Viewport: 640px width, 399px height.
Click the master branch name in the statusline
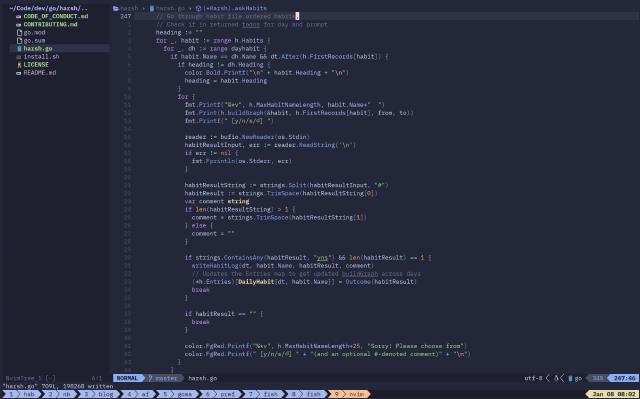pos(167,378)
